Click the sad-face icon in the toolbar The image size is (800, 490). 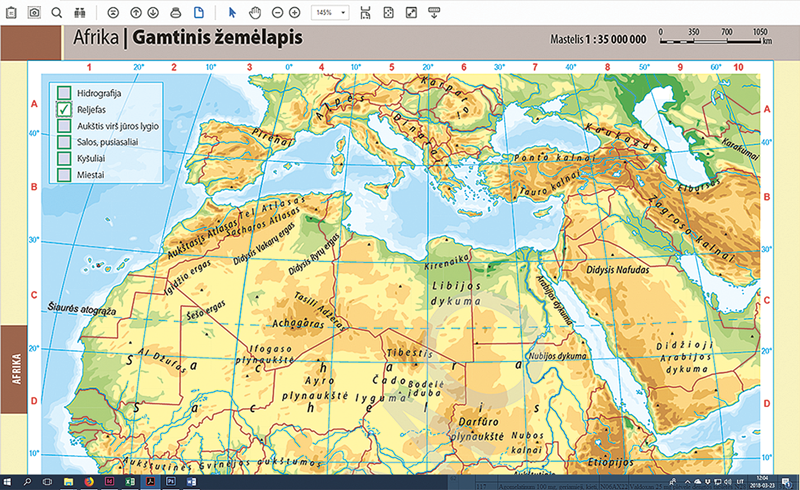(x=113, y=13)
